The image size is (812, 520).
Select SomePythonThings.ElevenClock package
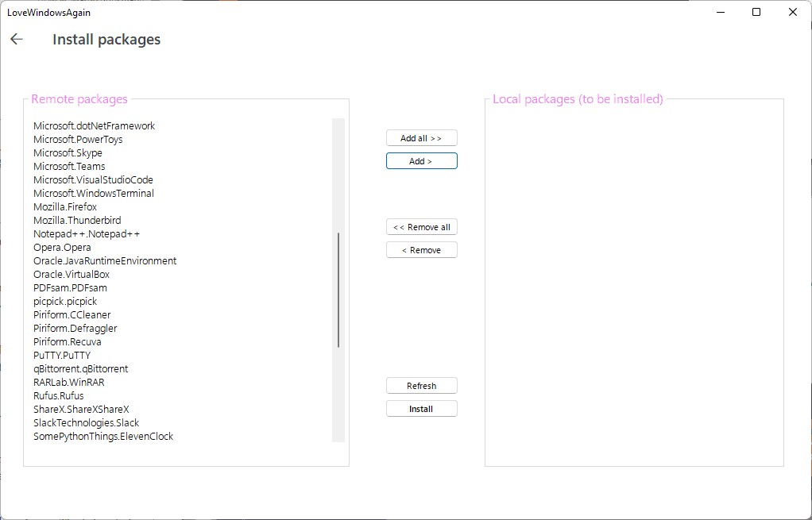[102, 436]
